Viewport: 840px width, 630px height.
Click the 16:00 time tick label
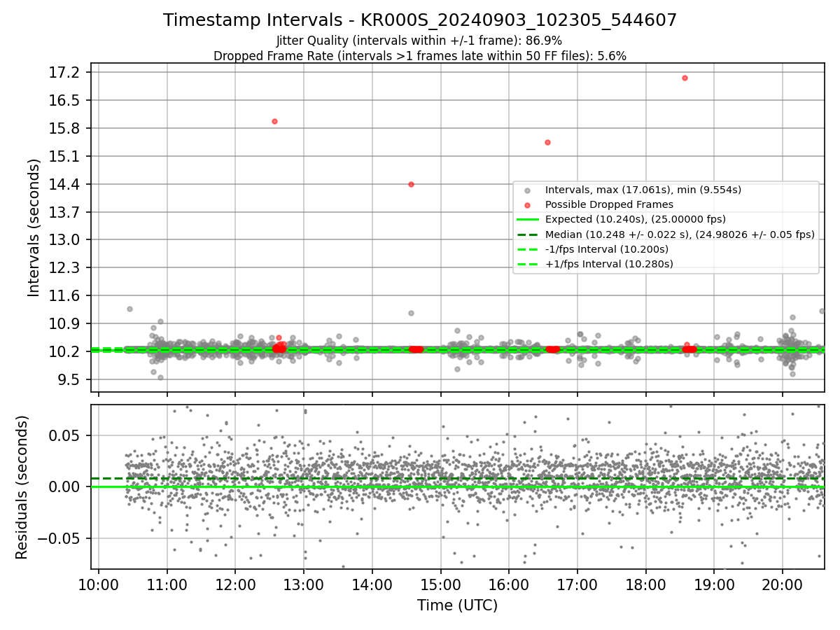point(508,584)
